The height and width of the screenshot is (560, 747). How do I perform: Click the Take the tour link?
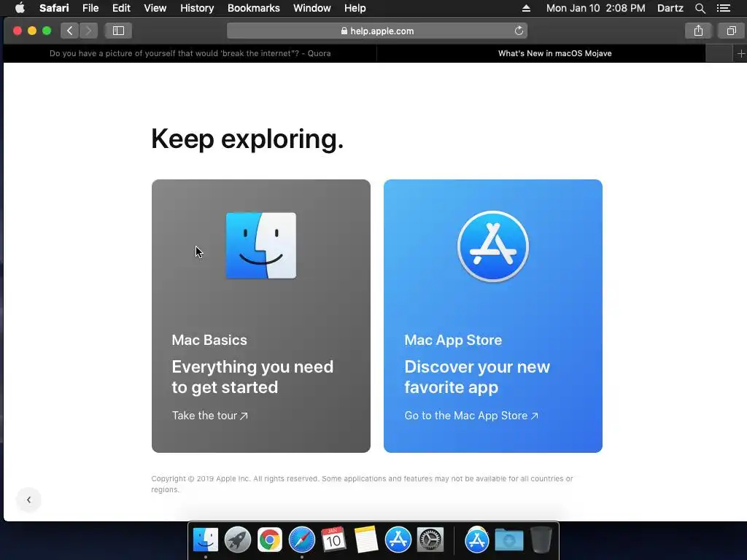tap(209, 416)
